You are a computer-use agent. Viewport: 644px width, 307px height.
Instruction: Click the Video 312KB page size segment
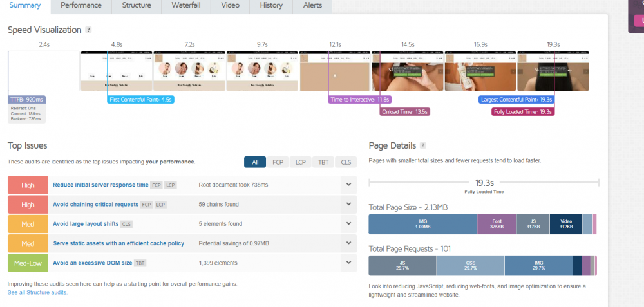point(565,224)
